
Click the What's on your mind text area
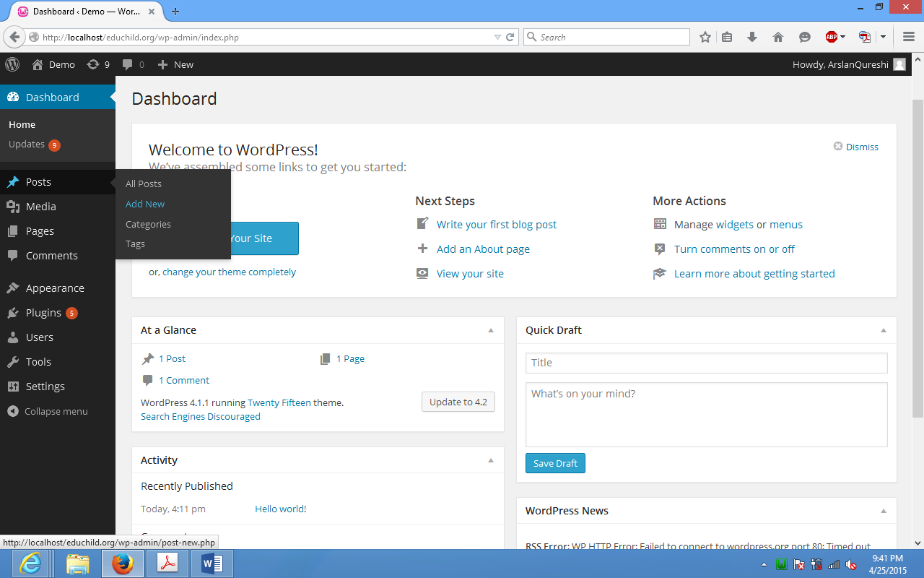tap(707, 415)
